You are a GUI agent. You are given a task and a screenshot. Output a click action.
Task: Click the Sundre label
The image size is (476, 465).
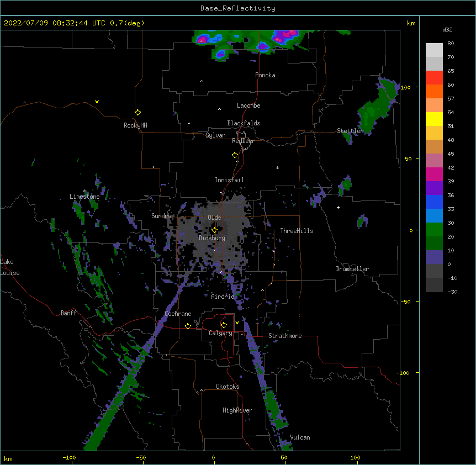pyautogui.click(x=161, y=216)
